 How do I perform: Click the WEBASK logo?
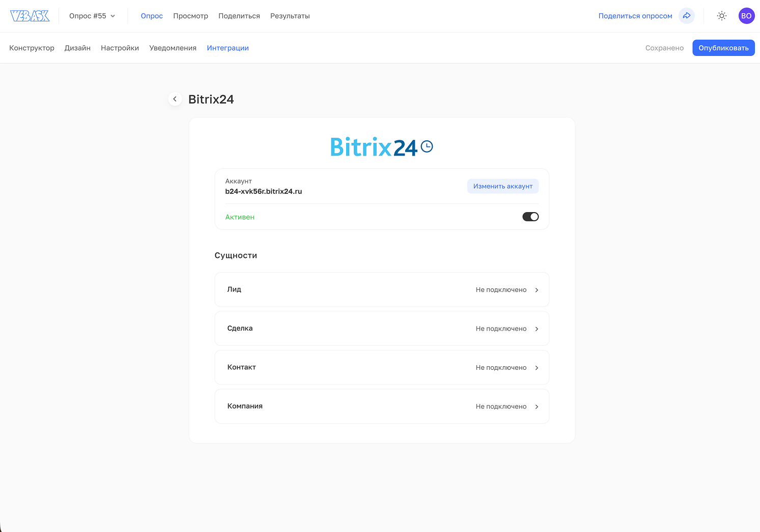30,16
